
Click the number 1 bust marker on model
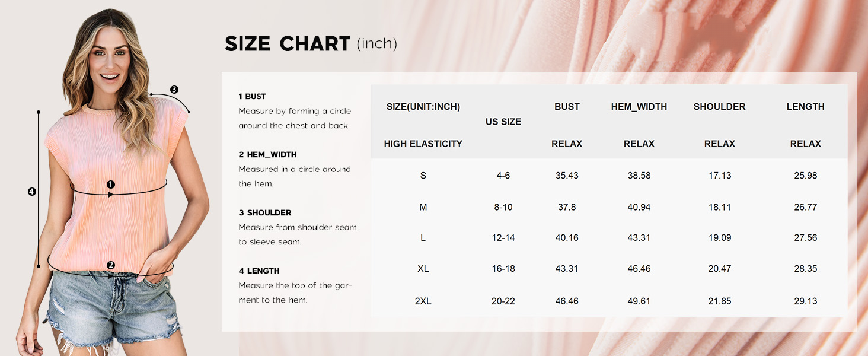pyautogui.click(x=111, y=185)
